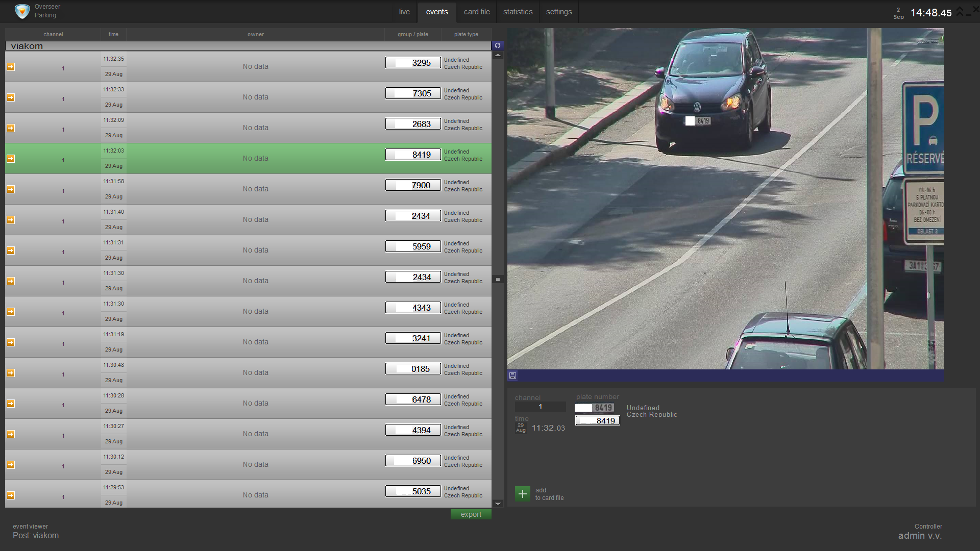This screenshot has height=551, width=980.
Task: Select plate 3295 in the list
Action: 413,63
